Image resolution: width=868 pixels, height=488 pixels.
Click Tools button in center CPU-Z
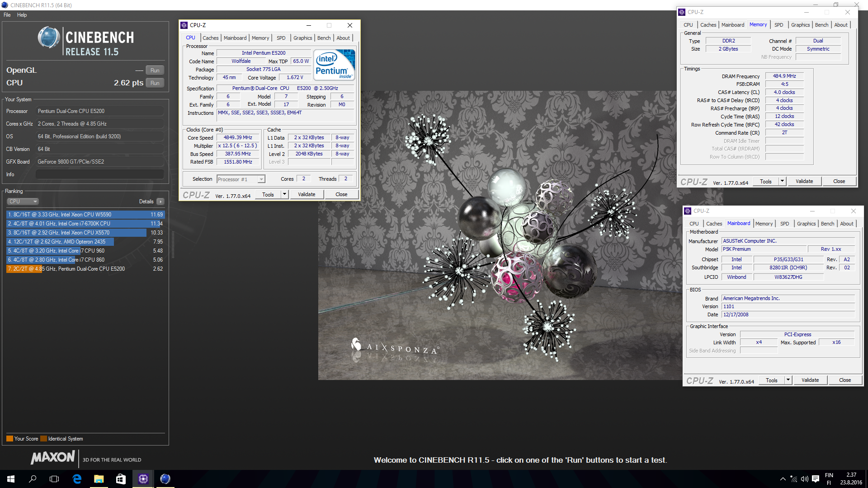click(268, 195)
